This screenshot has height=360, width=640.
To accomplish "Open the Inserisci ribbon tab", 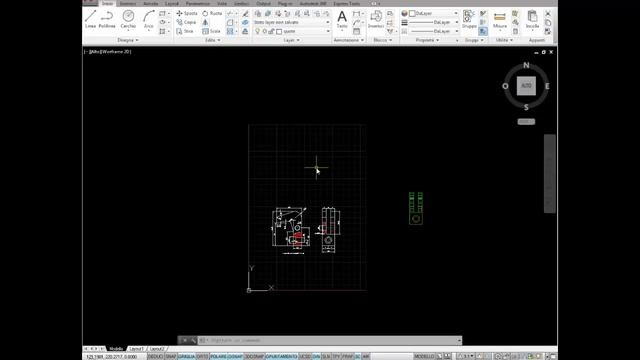I will point(128,3).
